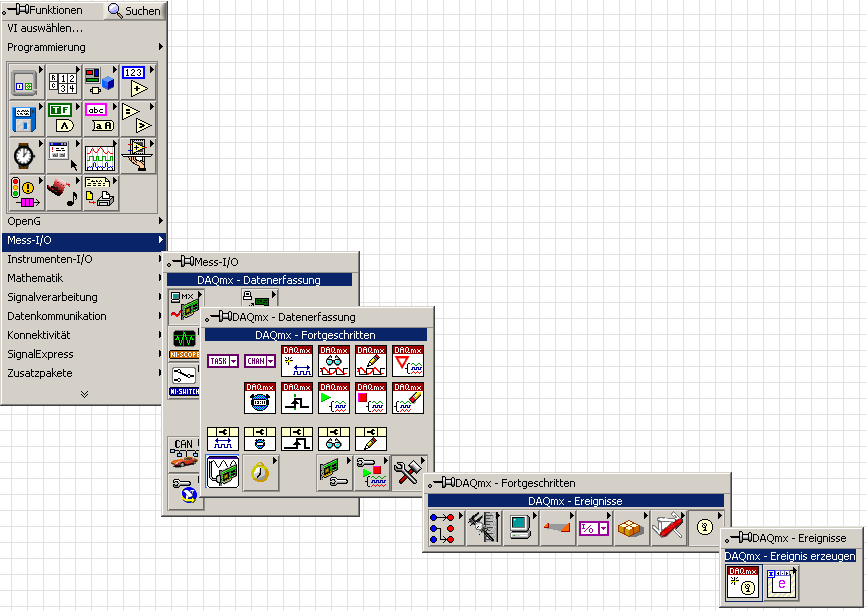Open the File I/O floppy disk subpalette
The image size is (867, 611).
(x=26, y=119)
